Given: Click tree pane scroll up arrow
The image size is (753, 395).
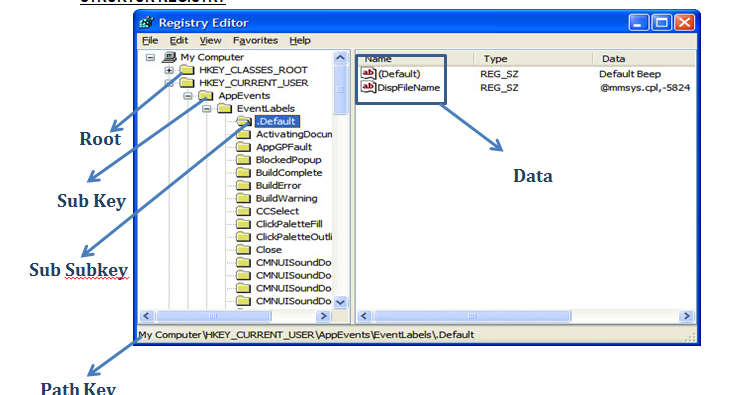Looking at the screenshot, I should [340, 58].
